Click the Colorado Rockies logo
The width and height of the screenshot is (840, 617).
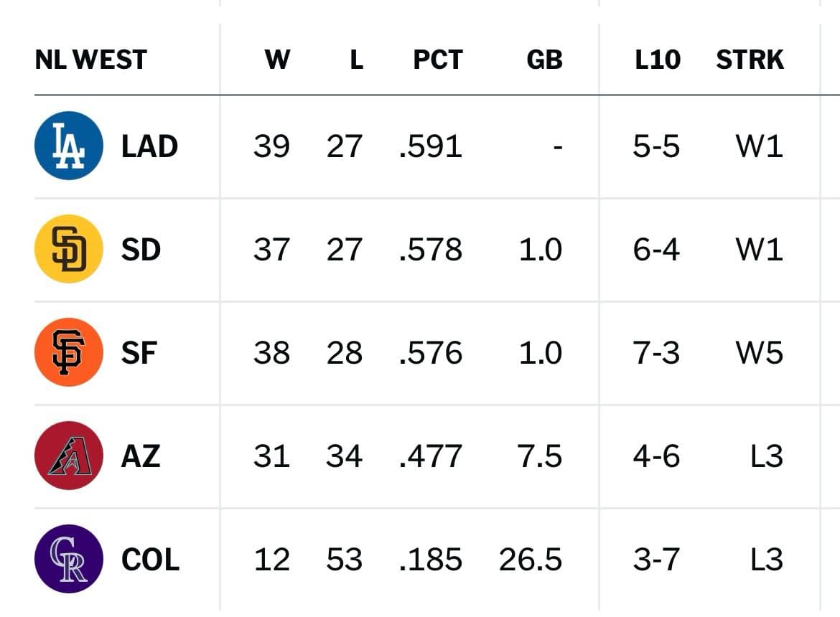click(69, 559)
